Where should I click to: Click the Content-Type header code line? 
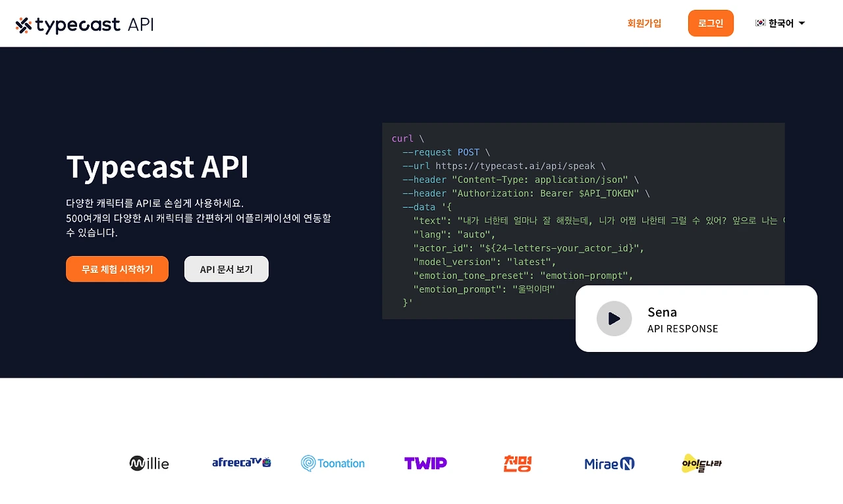click(520, 180)
